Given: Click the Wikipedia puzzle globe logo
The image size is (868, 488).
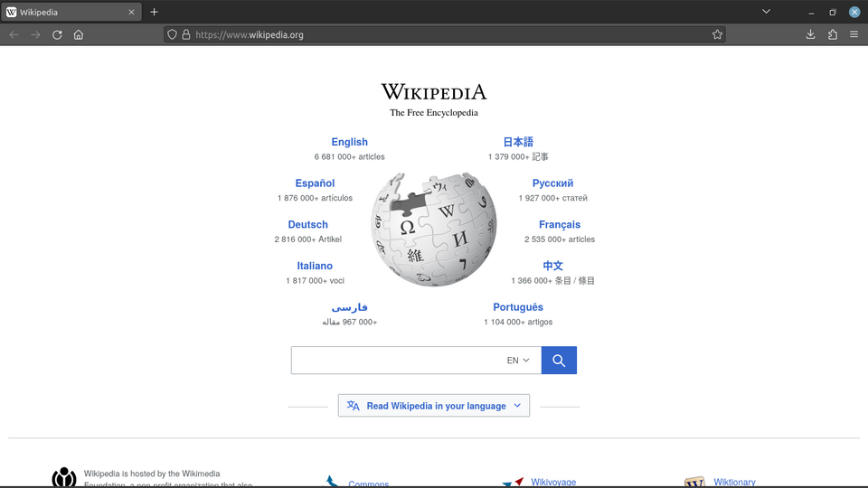Looking at the screenshot, I should [433, 229].
